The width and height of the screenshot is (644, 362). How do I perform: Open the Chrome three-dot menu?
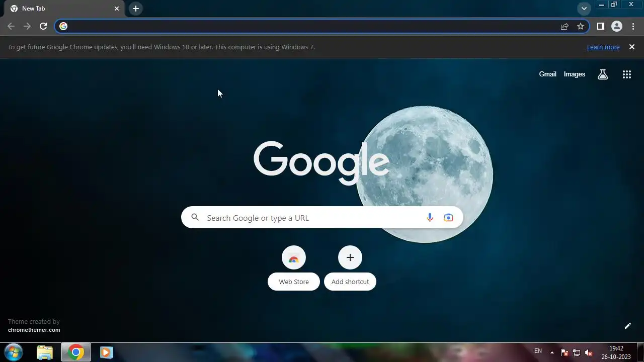pos(633,26)
